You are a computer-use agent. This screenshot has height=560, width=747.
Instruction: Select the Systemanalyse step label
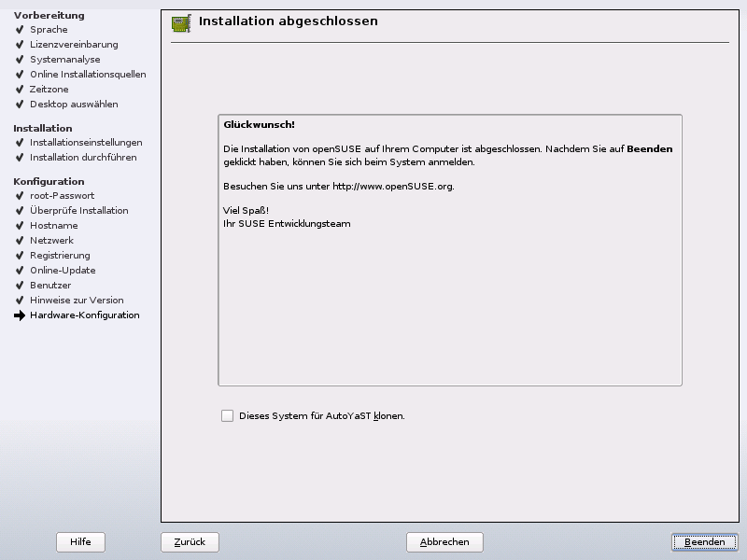tap(64, 60)
